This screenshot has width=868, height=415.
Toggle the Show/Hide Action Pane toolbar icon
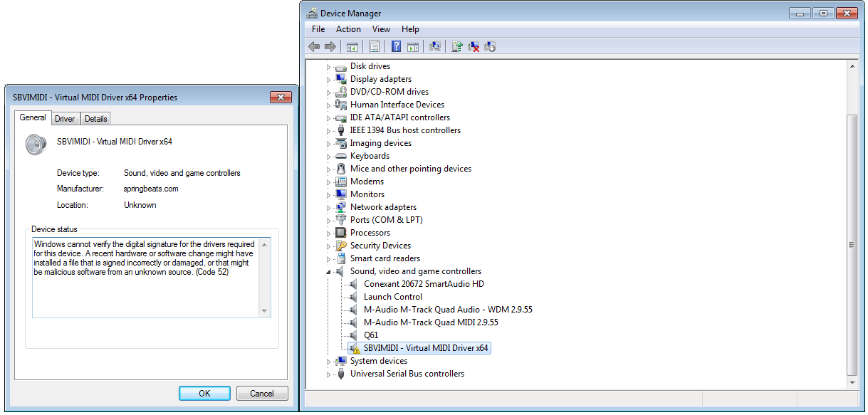[x=412, y=46]
